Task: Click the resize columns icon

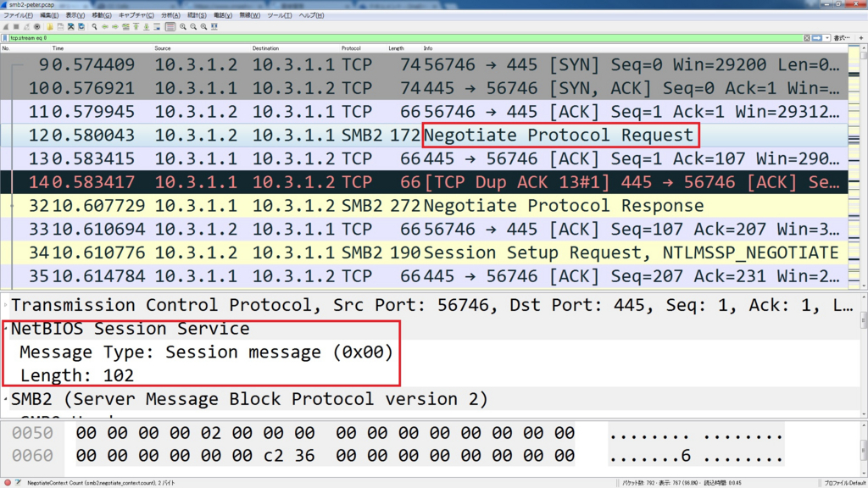Action: tap(214, 26)
